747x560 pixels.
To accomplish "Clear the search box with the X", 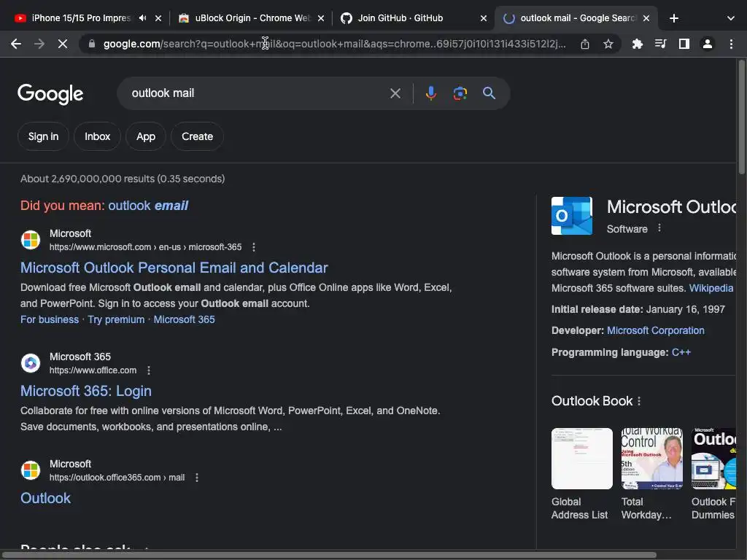I will tap(395, 93).
